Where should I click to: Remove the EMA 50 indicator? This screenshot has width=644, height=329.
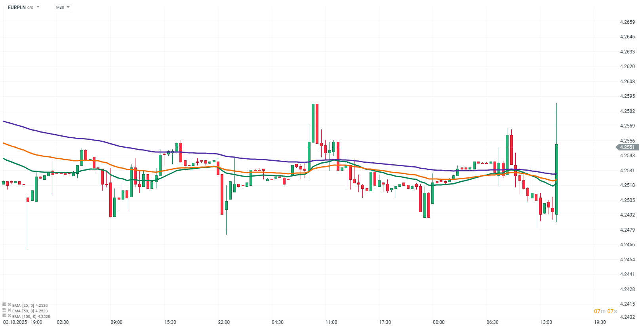click(x=9, y=310)
